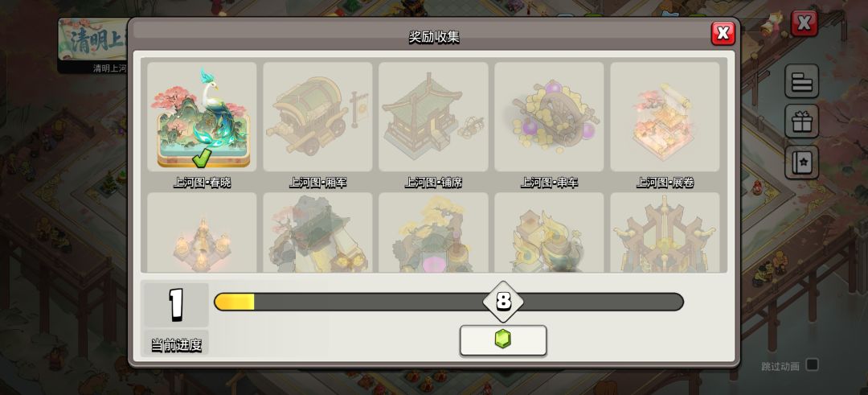Image resolution: width=868 pixels, height=395 pixels.
Task: Open the lantern reward in second row
Action: click(202, 232)
